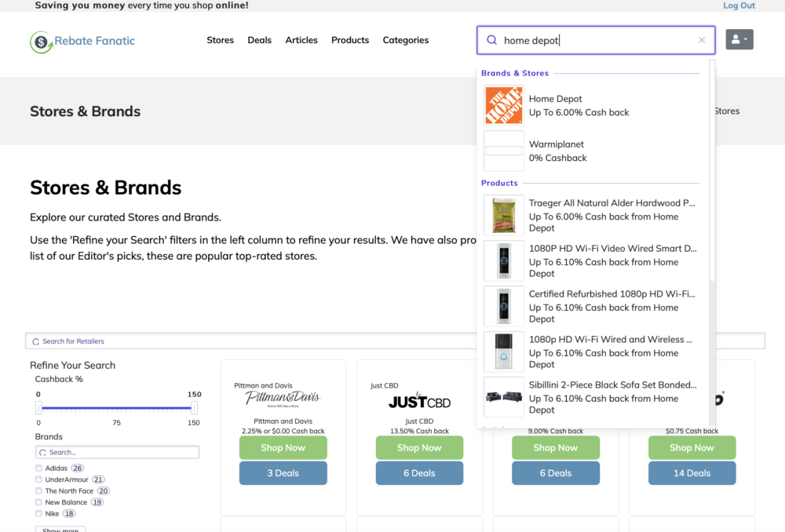The height and width of the screenshot is (532, 785).
Task: Open the Warmiplanet blank logo thumbnail
Action: point(504,151)
